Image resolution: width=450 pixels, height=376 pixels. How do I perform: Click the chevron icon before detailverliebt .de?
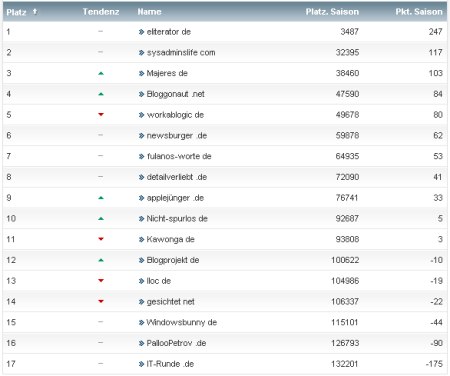click(141, 177)
